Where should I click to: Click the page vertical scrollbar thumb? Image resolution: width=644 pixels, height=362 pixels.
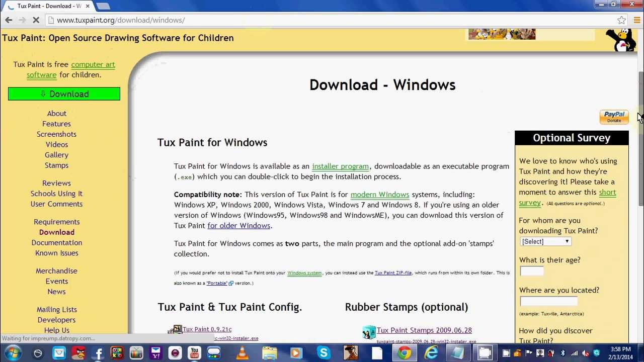click(640, 138)
